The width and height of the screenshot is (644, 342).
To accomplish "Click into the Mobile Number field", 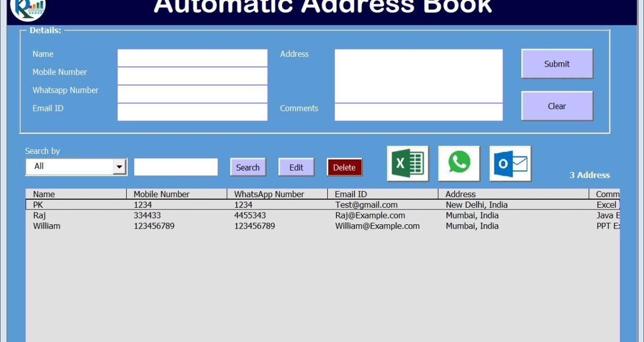I will click(x=192, y=76).
